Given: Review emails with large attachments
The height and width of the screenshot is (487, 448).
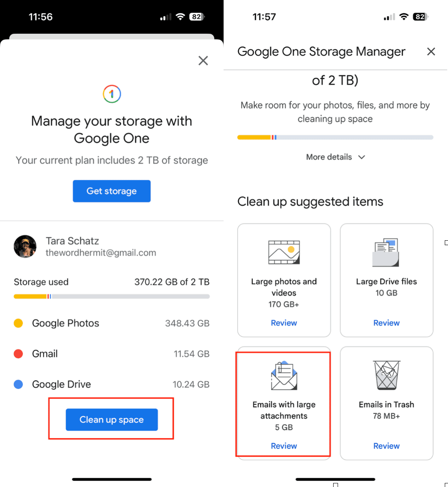Looking at the screenshot, I should coord(284,446).
